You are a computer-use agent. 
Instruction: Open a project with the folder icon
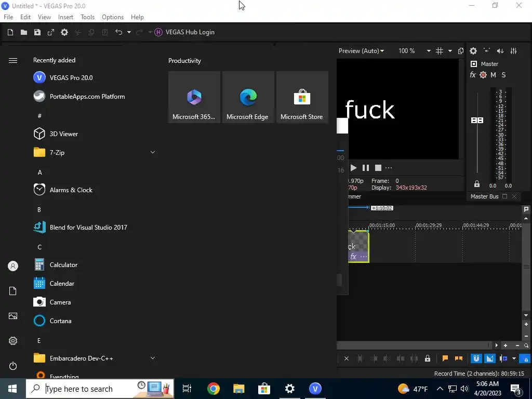pos(24,32)
